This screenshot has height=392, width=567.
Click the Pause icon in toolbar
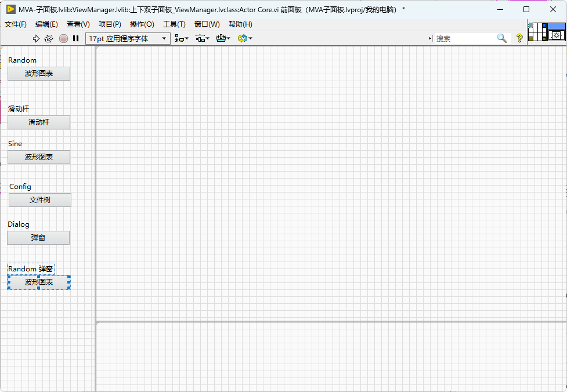click(75, 38)
